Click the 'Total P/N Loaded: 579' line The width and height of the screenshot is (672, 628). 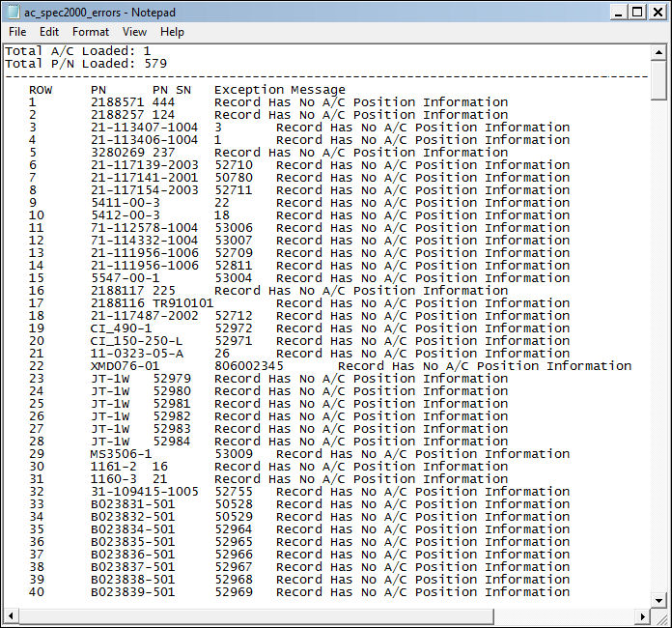86,64
